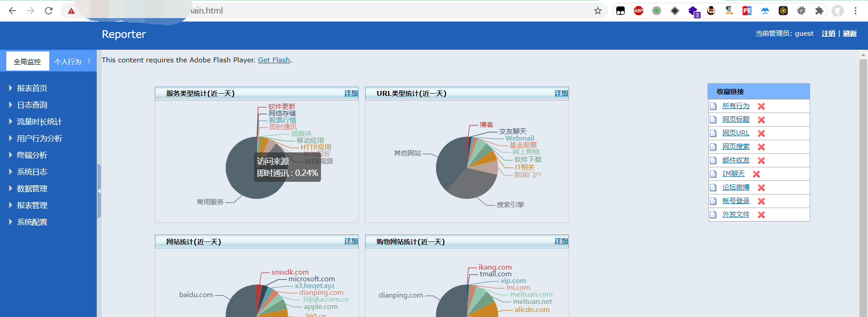Screen dimensions: 868x317
Task: Open the browser Extensions puzzle icon
Action: pyautogui.click(x=819, y=11)
